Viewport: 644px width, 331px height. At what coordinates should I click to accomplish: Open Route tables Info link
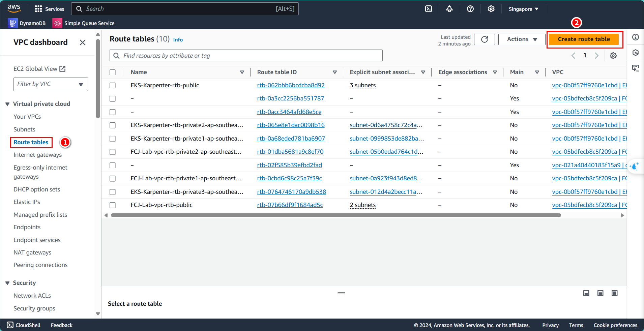click(178, 40)
